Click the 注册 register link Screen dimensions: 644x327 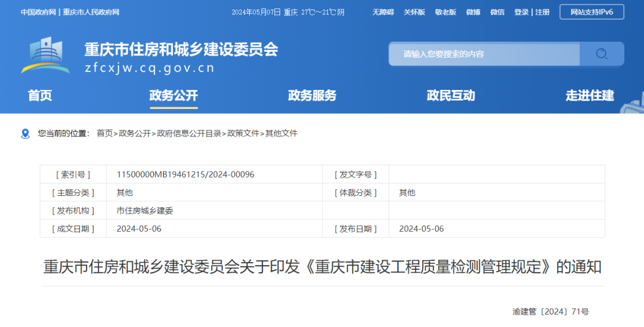point(542,13)
